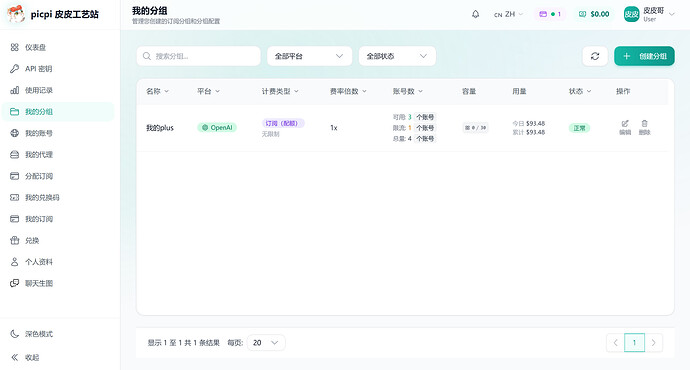The width and height of the screenshot is (690, 370).
Task: Edit the 我的plus group
Action: tap(625, 128)
